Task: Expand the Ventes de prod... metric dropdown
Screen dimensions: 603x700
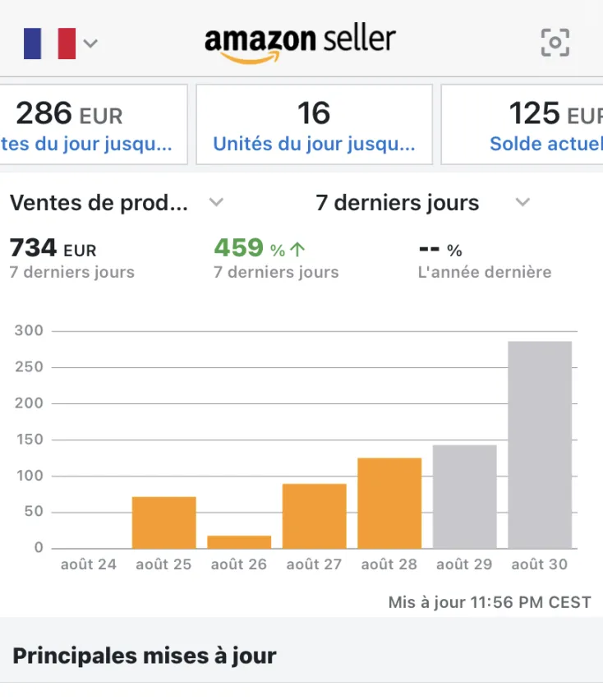Action: tap(216, 202)
